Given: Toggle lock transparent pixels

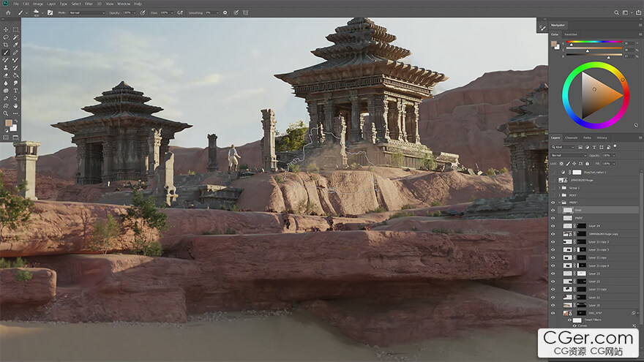Looking at the screenshot, I should coord(561,164).
